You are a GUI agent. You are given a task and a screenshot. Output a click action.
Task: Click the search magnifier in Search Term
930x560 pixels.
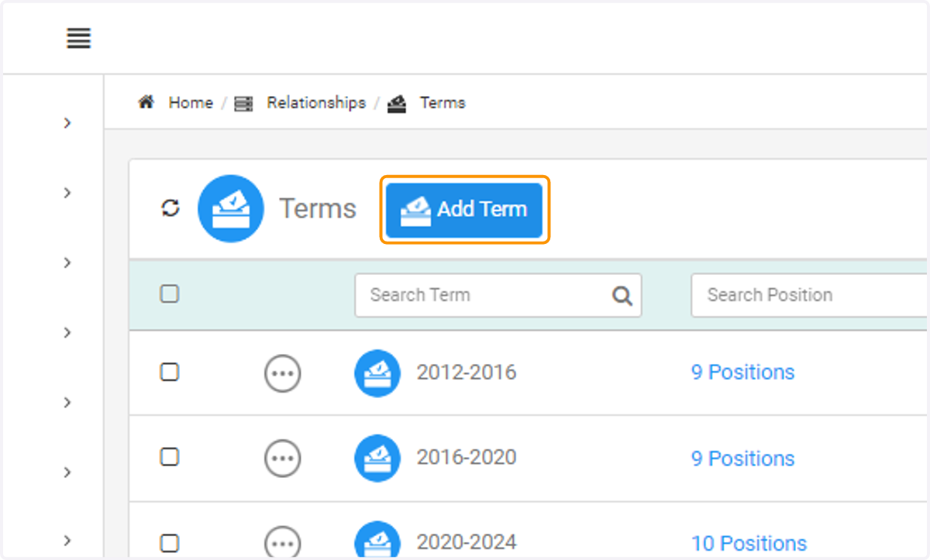[622, 295]
